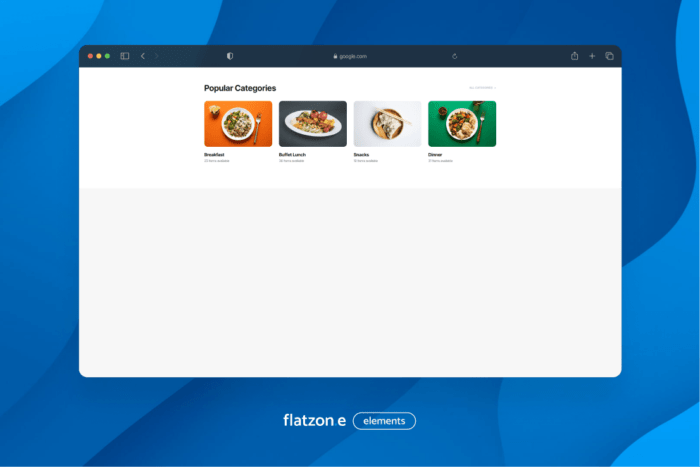Go back with the back arrow

143,56
